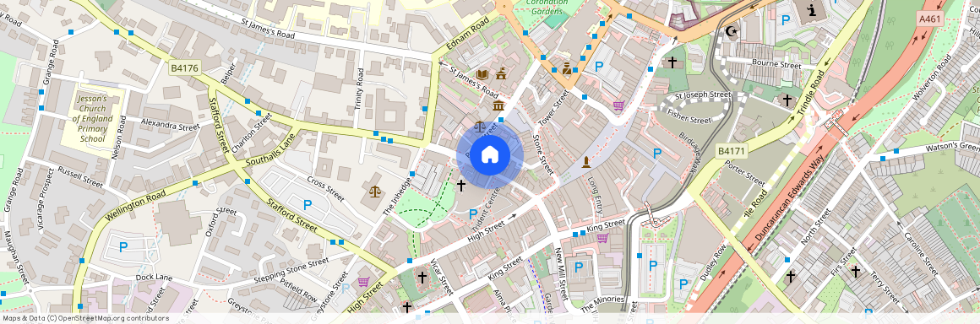Select the library book icon

point(482,74)
